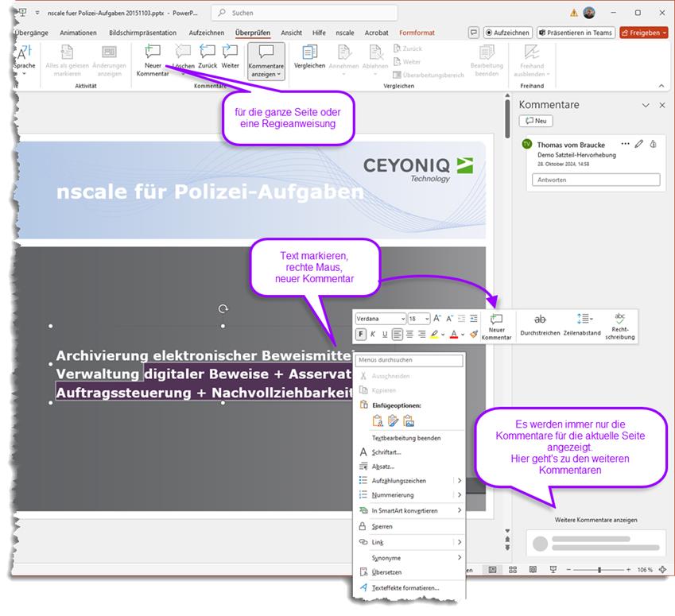Switch to the Ansicht ribbon tab

point(292,33)
